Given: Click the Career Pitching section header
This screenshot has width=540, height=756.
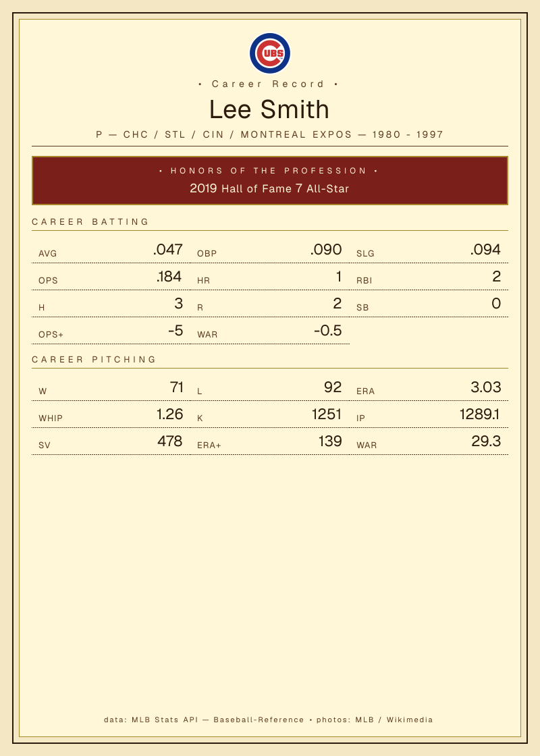Looking at the screenshot, I should pos(94,360).
